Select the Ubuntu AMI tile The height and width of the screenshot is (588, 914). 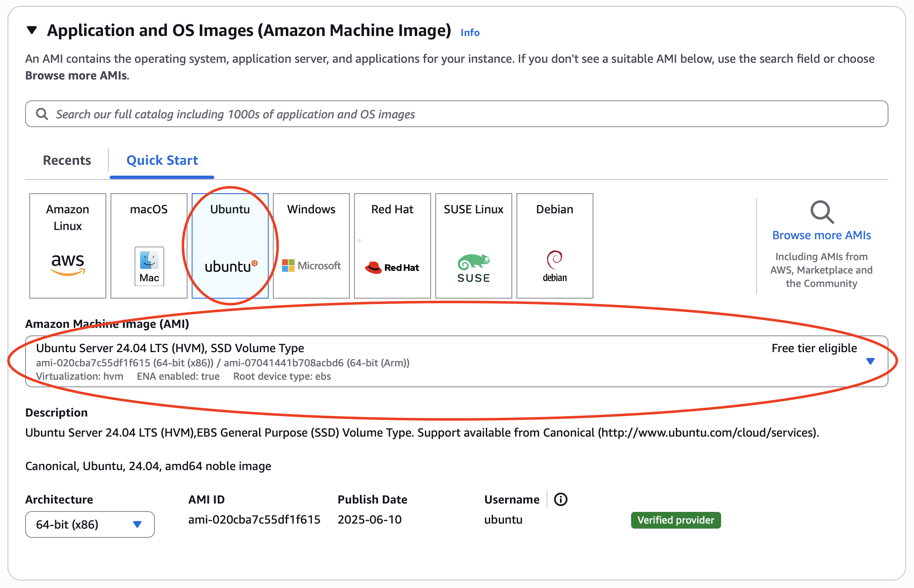(x=230, y=245)
